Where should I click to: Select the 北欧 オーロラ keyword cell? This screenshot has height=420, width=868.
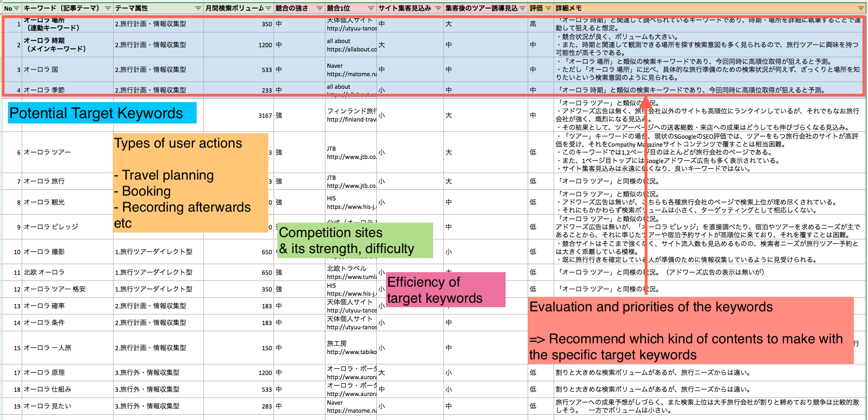[67, 273]
